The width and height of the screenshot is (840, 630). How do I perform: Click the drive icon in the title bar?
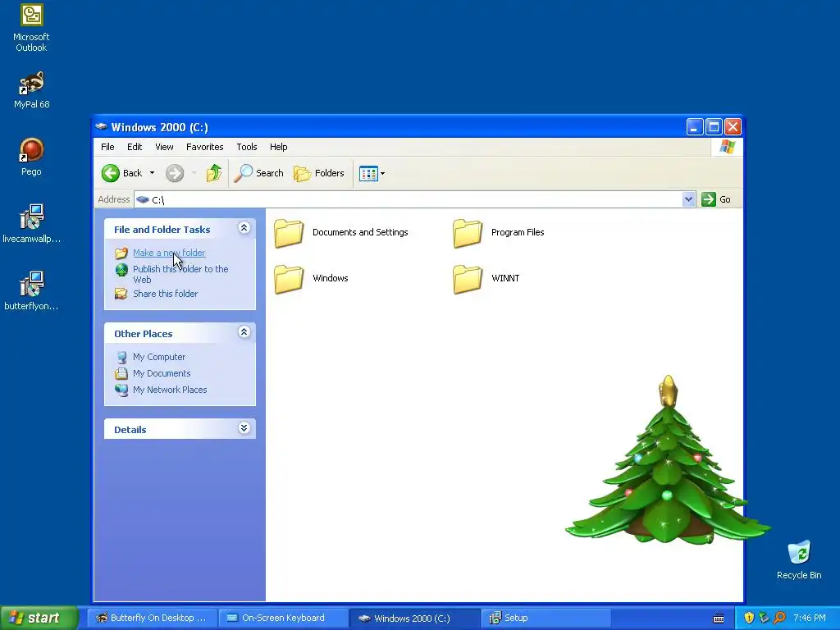[101, 127]
